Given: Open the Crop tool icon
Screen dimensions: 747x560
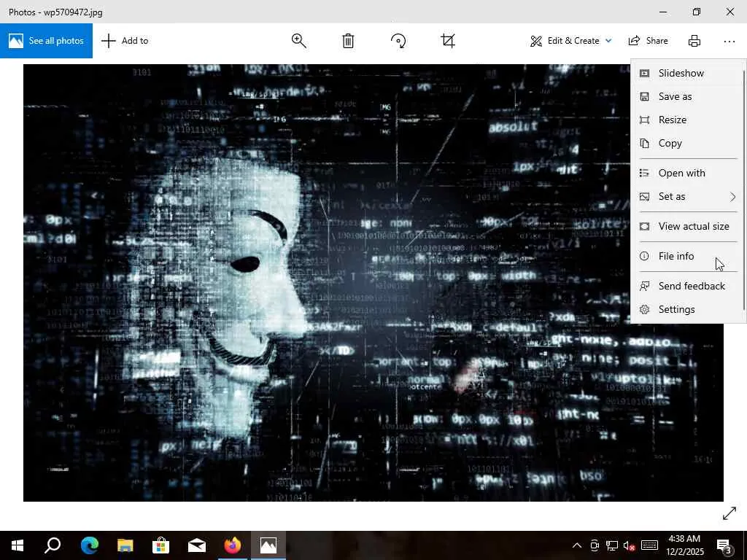Looking at the screenshot, I should 448,41.
